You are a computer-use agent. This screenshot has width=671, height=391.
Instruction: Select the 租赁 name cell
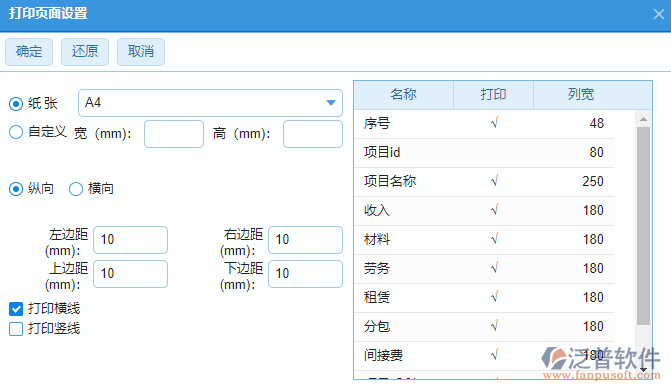point(404,298)
